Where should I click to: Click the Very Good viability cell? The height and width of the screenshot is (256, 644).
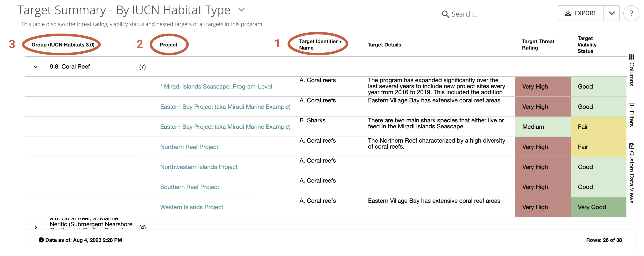598,207
